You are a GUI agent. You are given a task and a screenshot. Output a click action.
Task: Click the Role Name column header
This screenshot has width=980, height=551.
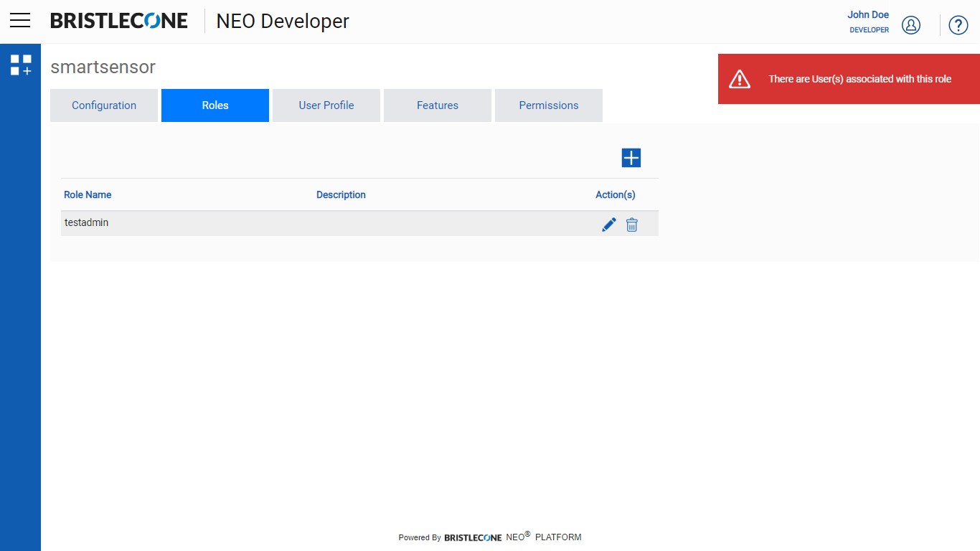point(88,194)
